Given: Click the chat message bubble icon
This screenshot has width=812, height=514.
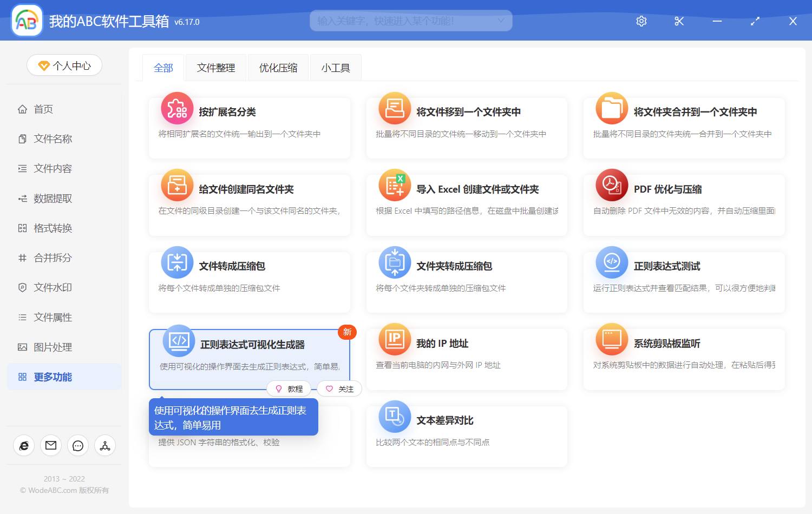Looking at the screenshot, I should point(78,445).
